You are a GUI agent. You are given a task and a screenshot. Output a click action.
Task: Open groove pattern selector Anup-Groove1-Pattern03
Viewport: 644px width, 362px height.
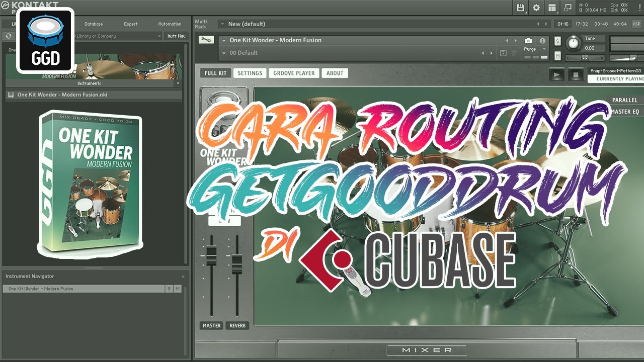(x=615, y=71)
